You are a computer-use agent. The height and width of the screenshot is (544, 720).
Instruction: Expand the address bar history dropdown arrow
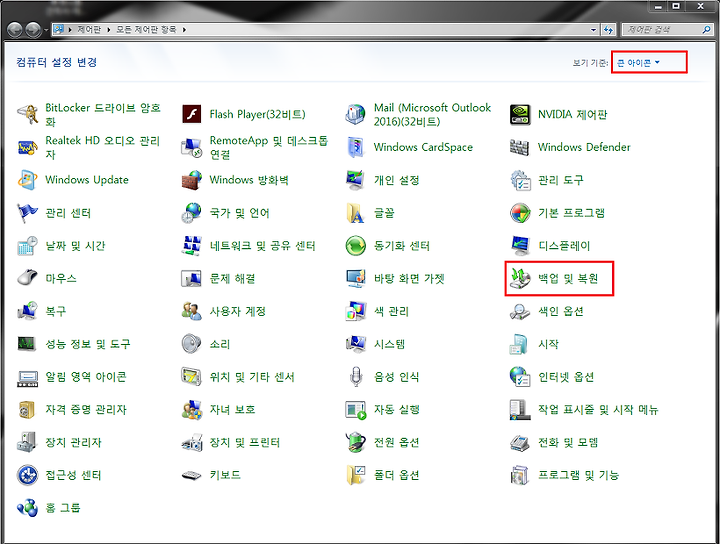pyautogui.click(x=593, y=30)
